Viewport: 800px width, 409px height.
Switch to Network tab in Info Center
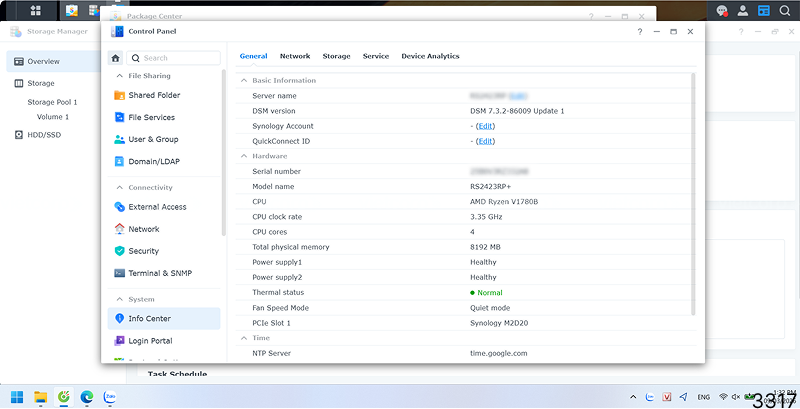[x=295, y=56]
